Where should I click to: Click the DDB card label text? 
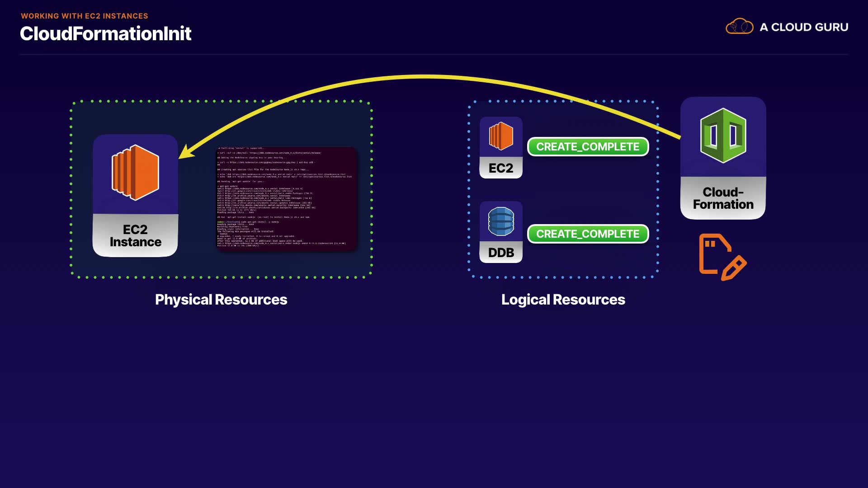tap(501, 253)
